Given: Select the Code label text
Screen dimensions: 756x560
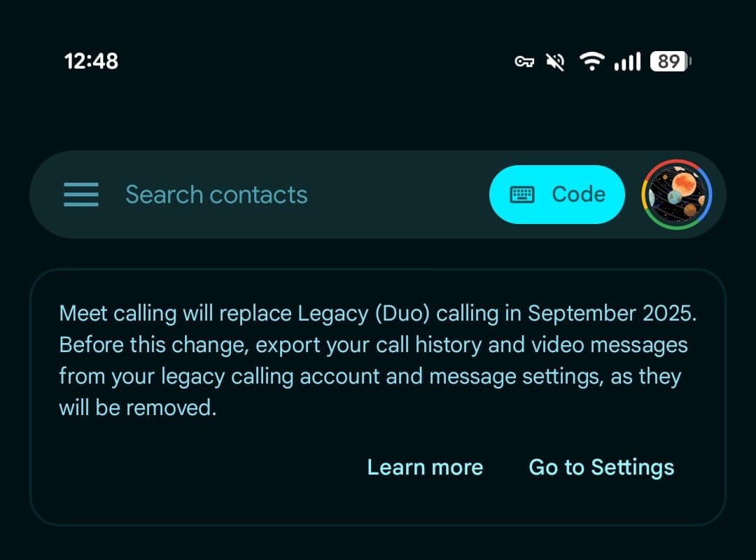Looking at the screenshot, I should tap(579, 195).
